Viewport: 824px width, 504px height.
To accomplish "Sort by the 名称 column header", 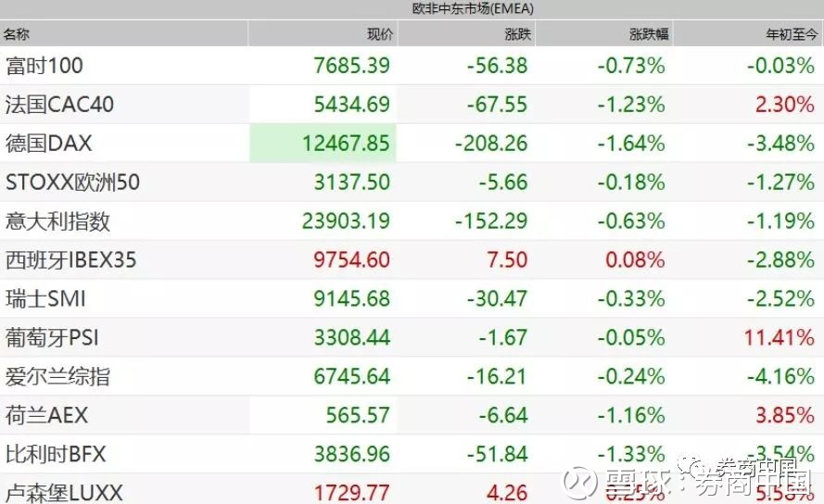I will point(17,34).
